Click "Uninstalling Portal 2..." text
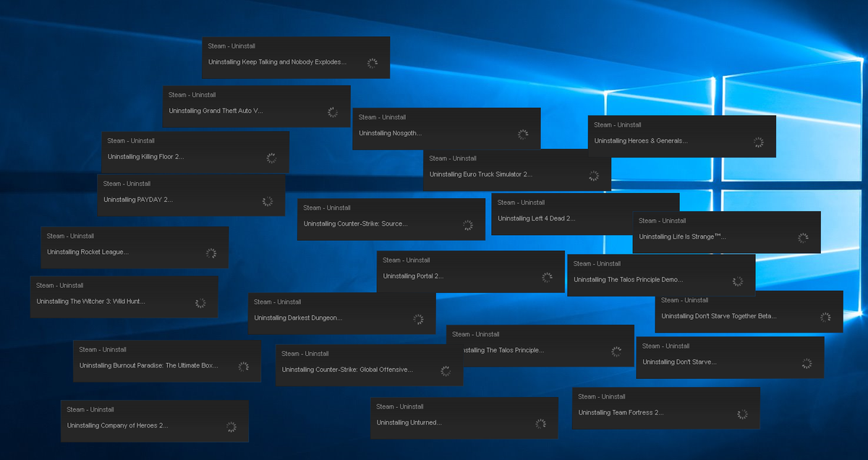 (414, 276)
